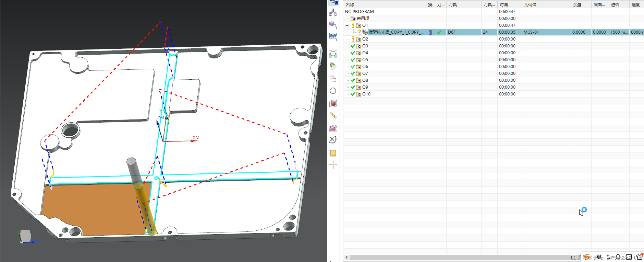Image resolution: width=644 pixels, height=262 pixels.
Task: Select the NC_PROGRAM root node
Action: coord(359,12)
